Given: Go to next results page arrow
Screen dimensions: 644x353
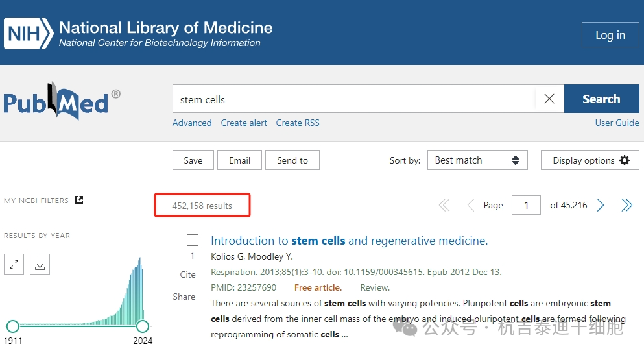Looking at the screenshot, I should point(601,206).
